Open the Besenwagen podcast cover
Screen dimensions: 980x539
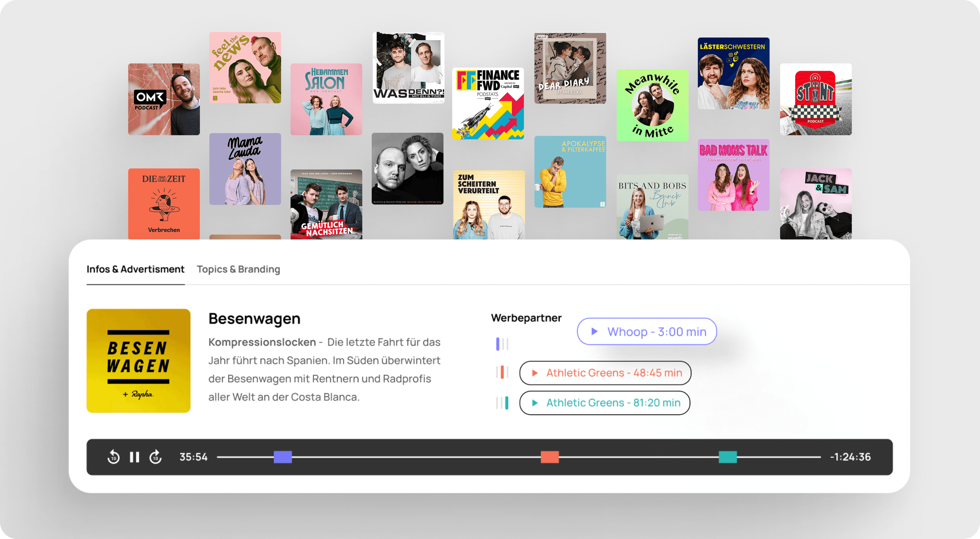pyautogui.click(x=138, y=361)
